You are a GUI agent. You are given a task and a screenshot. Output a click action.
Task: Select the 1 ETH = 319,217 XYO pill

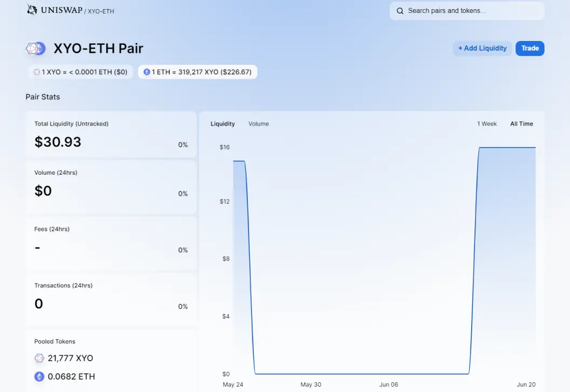click(198, 72)
